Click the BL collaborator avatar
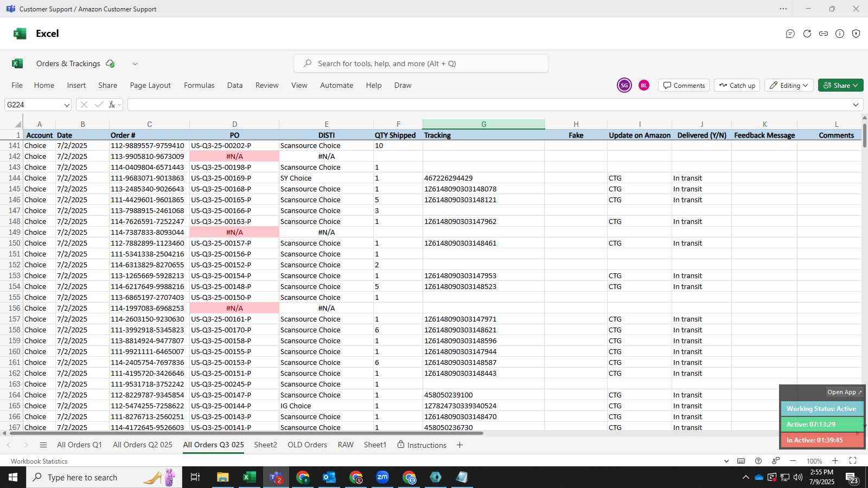Image resolution: width=868 pixels, height=488 pixels. click(x=644, y=85)
